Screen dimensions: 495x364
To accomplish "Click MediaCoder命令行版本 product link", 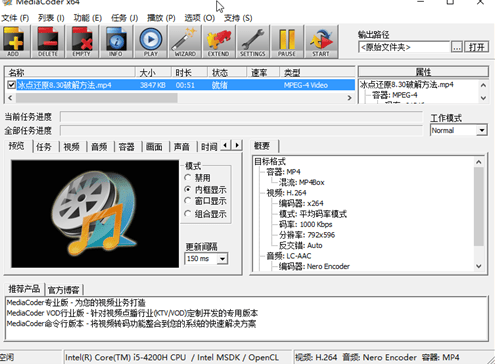I will click(x=131, y=324).
